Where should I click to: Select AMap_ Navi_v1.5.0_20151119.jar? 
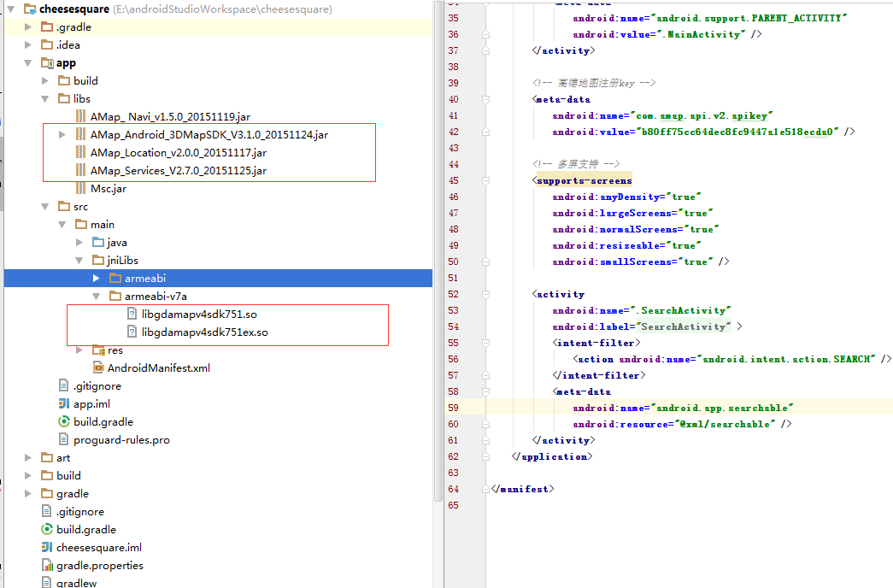170,117
